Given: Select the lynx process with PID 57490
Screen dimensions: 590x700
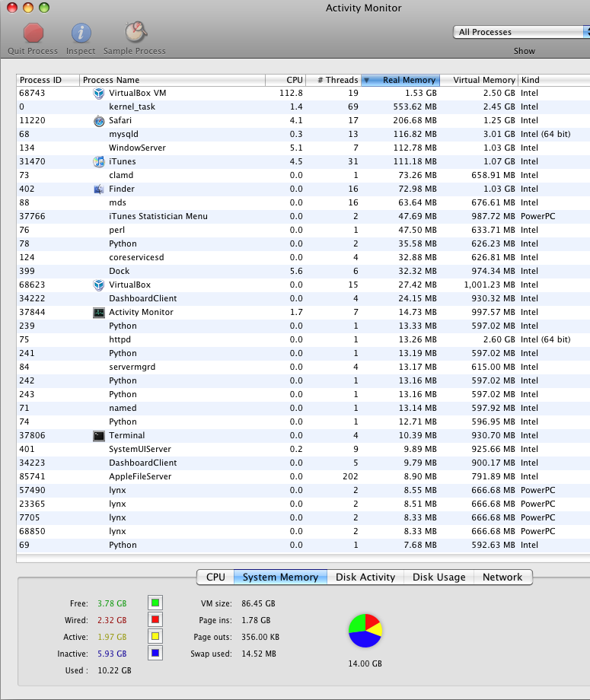Looking at the screenshot, I should tap(303, 490).
